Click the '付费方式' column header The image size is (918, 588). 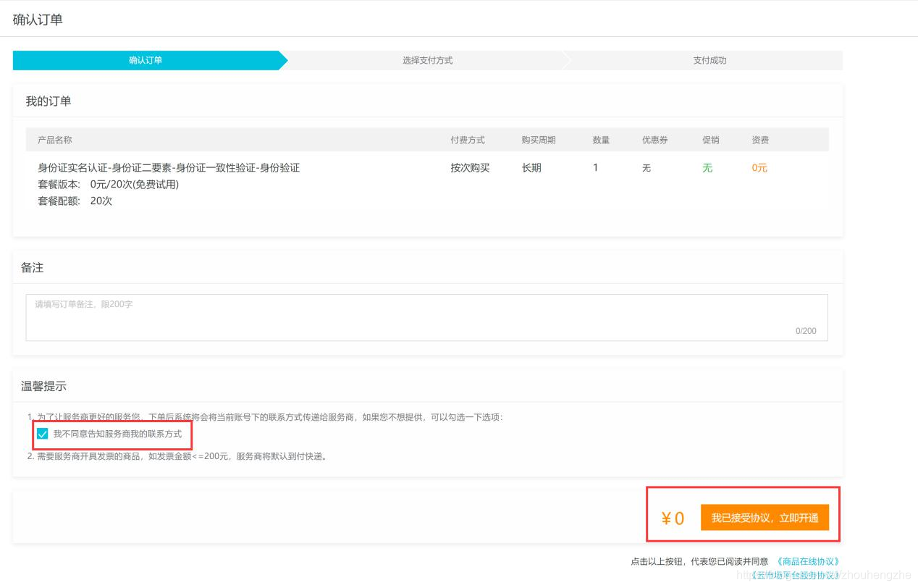[x=468, y=140]
